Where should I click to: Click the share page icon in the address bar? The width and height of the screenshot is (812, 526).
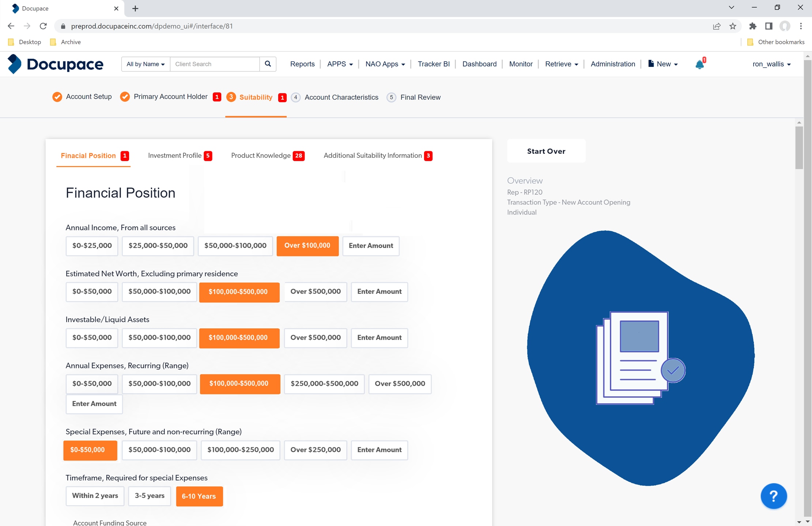[x=717, y=26]
